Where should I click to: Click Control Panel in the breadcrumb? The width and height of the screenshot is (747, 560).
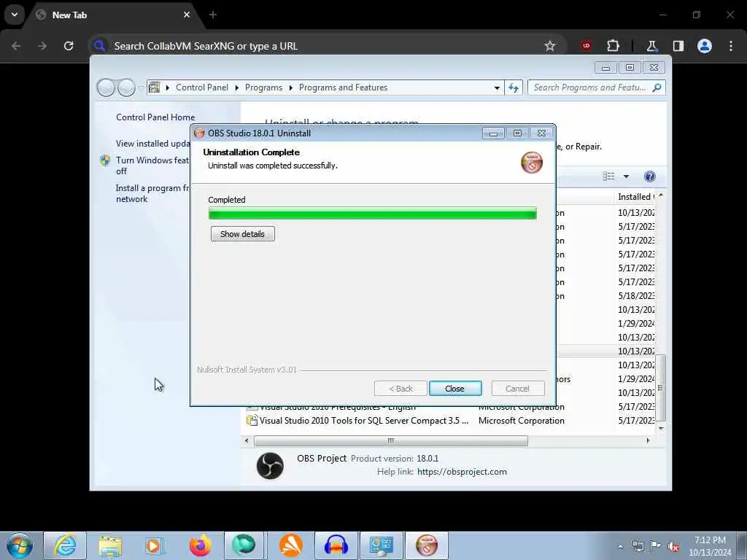(202, 87)
